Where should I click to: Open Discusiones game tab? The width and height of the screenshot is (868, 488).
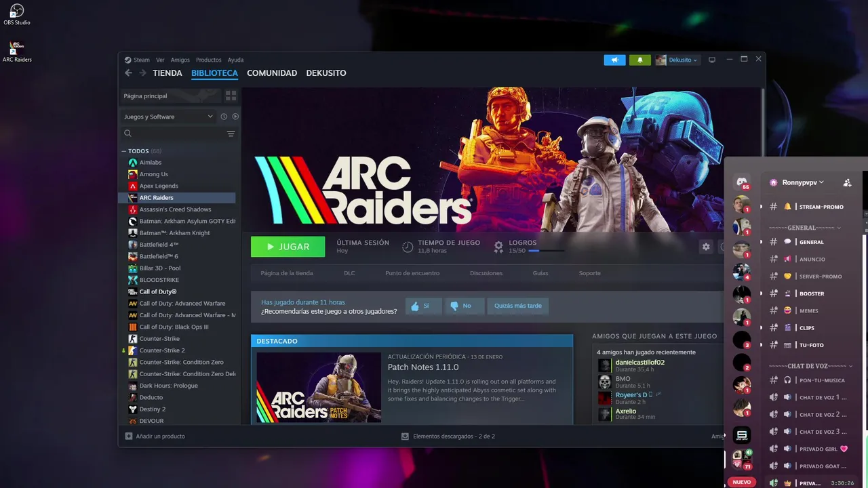486,273
